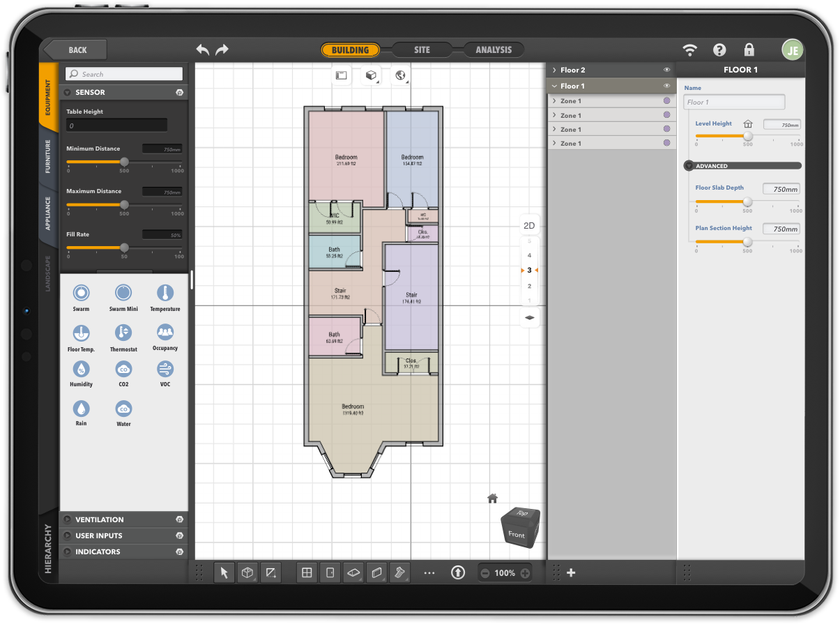Toggle visibility of the first Zone 1
840x624 pixels.
[666, 100]
